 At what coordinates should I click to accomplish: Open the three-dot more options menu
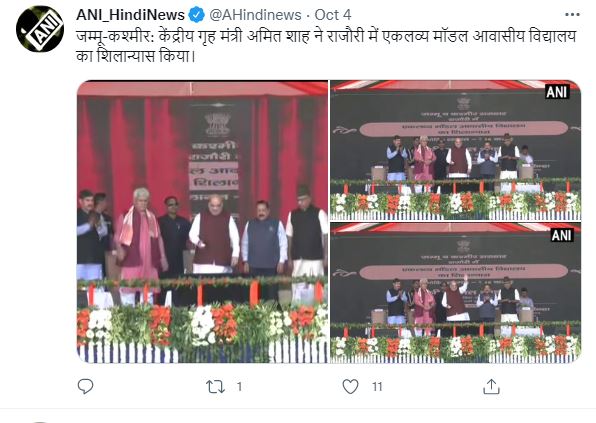[572, 15]
